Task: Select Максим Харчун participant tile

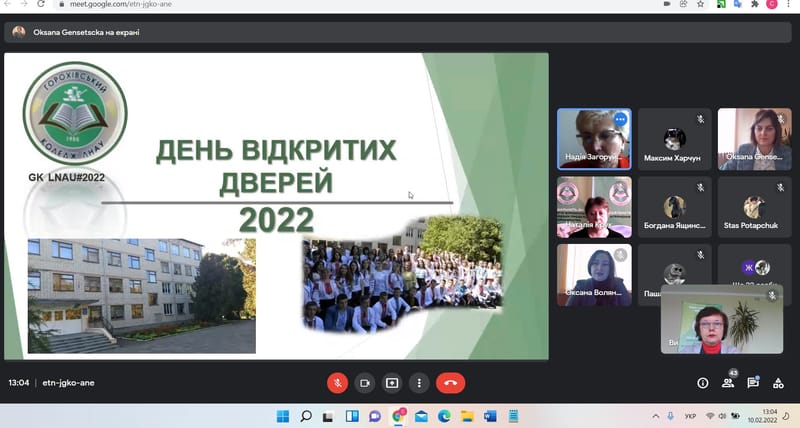Action: coord(674,139)
